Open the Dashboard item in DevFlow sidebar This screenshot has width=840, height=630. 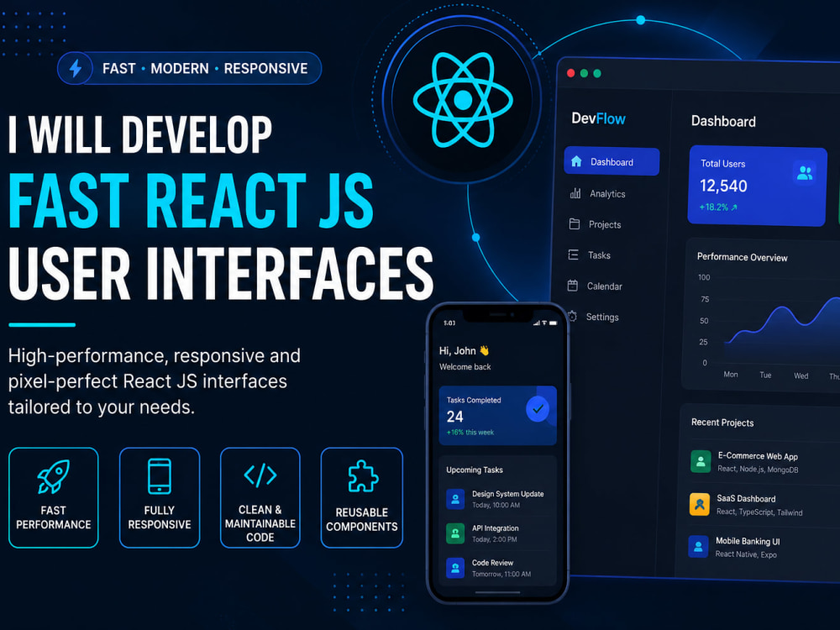pos(612,161)
